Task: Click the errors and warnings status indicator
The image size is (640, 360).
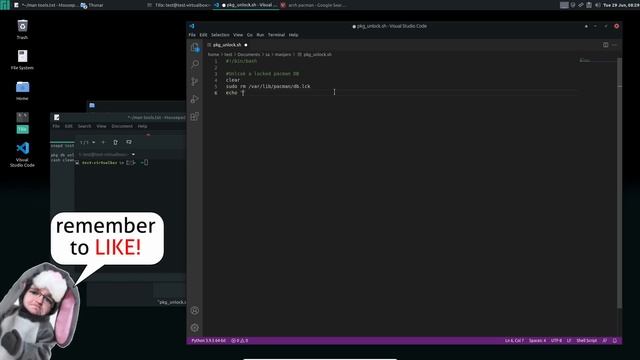Action: coord(240,340)
